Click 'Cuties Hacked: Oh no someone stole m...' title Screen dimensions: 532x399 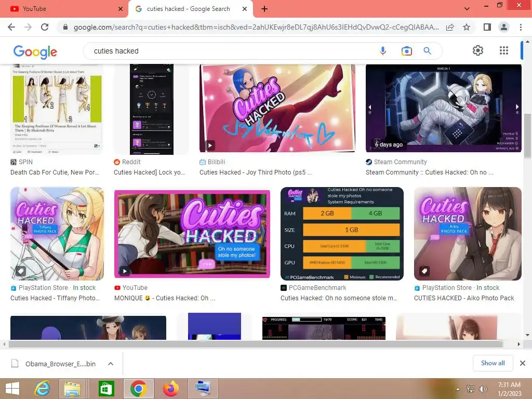339,298
